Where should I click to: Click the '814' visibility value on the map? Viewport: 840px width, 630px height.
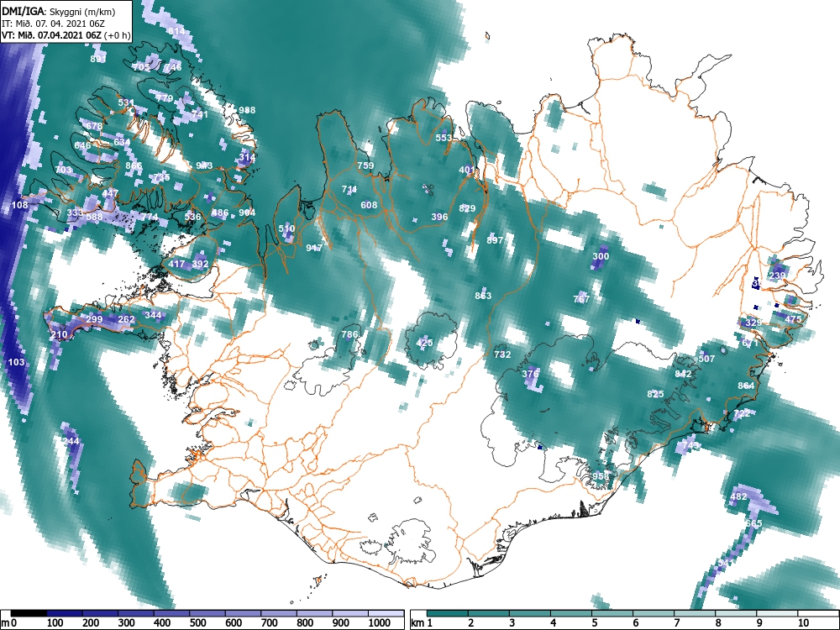(x=176, y=31)
